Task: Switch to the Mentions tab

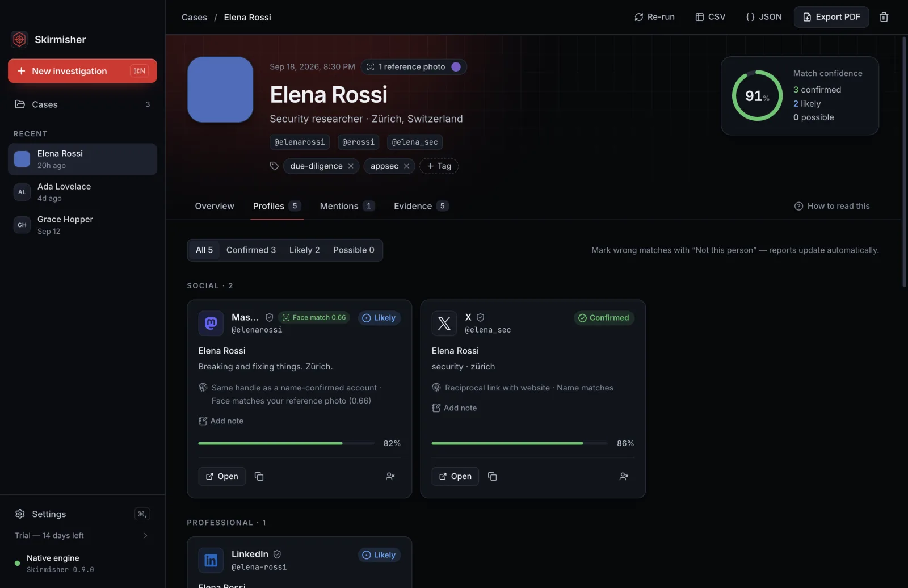Action: 347,206
